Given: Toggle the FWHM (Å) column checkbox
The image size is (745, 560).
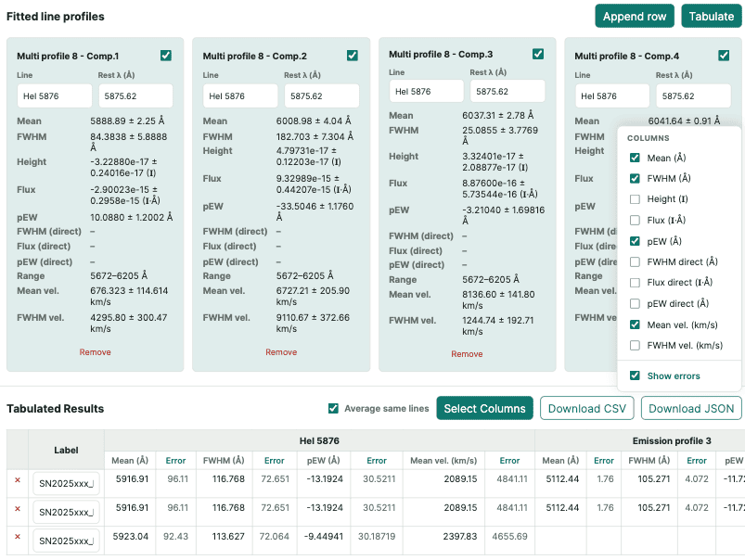Looking at the screenshot, I should point(635,178).
